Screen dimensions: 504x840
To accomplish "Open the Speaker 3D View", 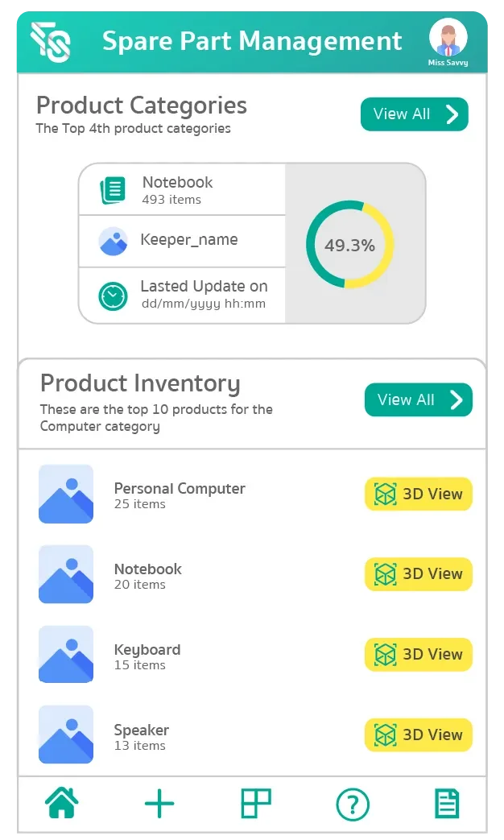I will [x=418, y=735].
